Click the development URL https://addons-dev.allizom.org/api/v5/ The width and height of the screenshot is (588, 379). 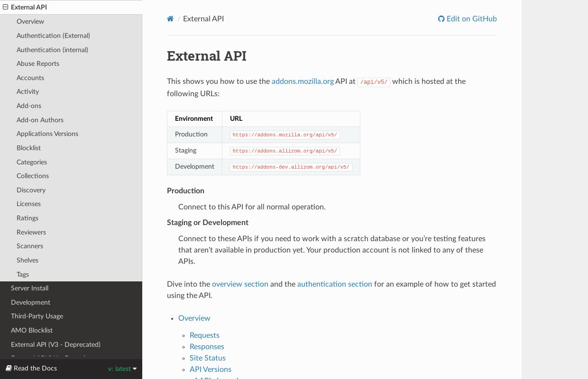point(291,167)
